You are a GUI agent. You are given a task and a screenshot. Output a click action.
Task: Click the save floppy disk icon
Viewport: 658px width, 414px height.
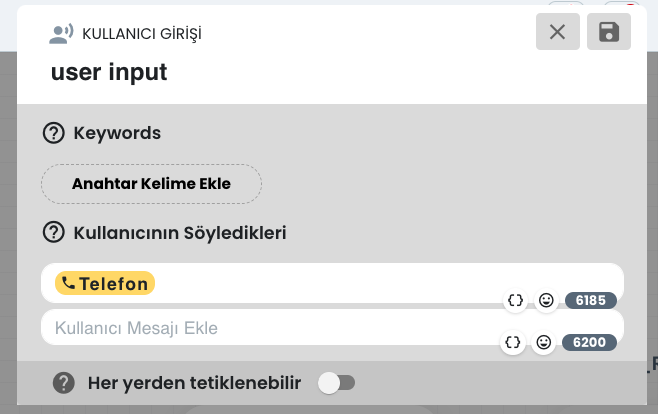608,32
